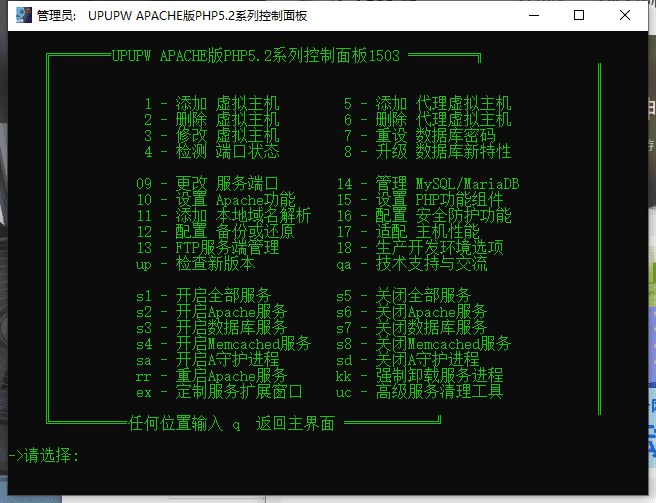Click the line 's5 - 关闭全部服务'
Screen dimensions: 656x503
(404, 295)
